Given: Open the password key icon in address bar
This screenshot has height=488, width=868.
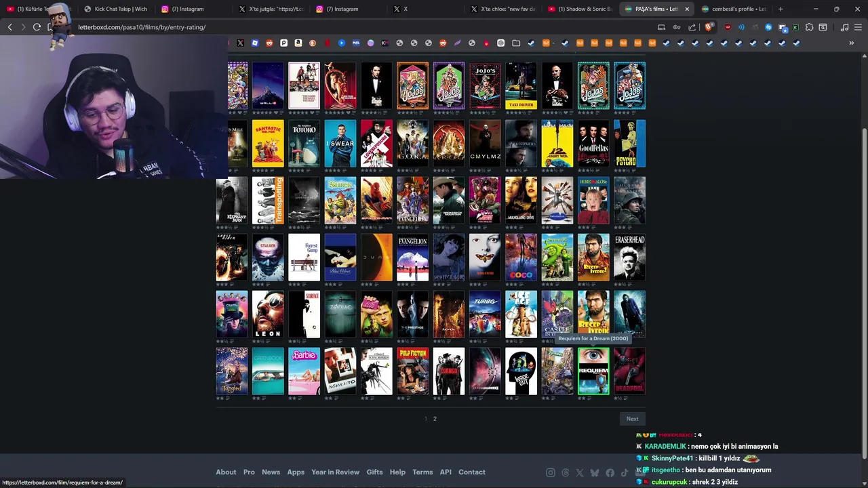Looking at the screenshot, I should coord(677,27).
